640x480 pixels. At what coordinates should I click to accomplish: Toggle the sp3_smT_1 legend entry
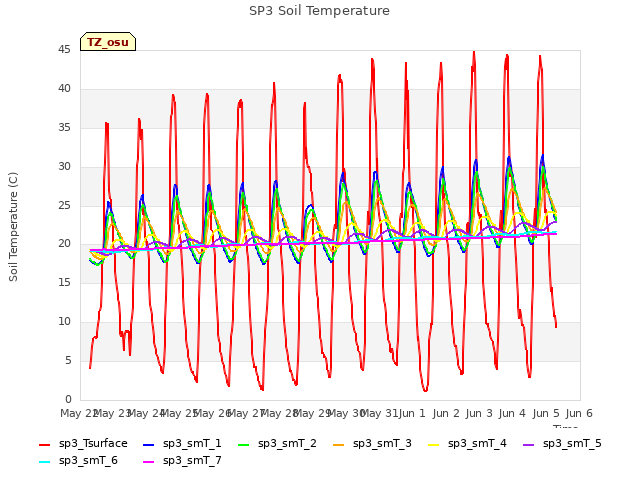click(182, 444)
